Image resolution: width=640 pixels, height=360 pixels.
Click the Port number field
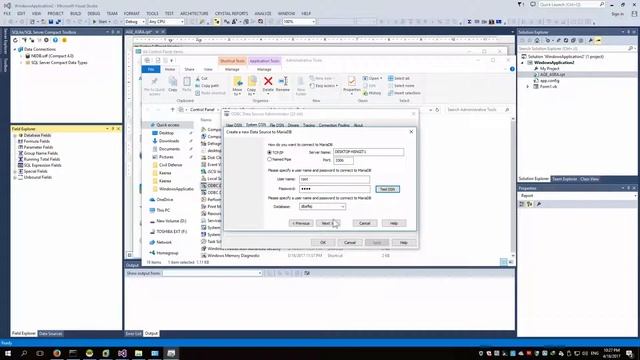pyautogui.click(x=343, y=160)
